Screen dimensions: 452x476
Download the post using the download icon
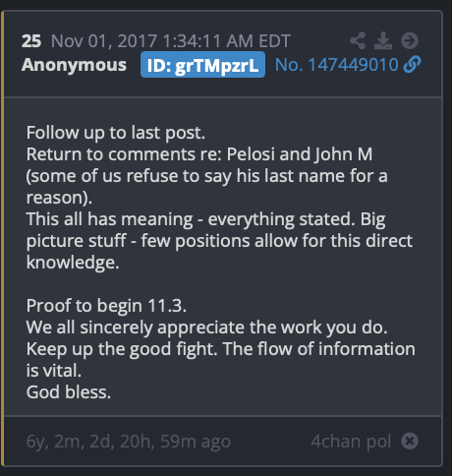pyautogui.click(x=383, y=40)
